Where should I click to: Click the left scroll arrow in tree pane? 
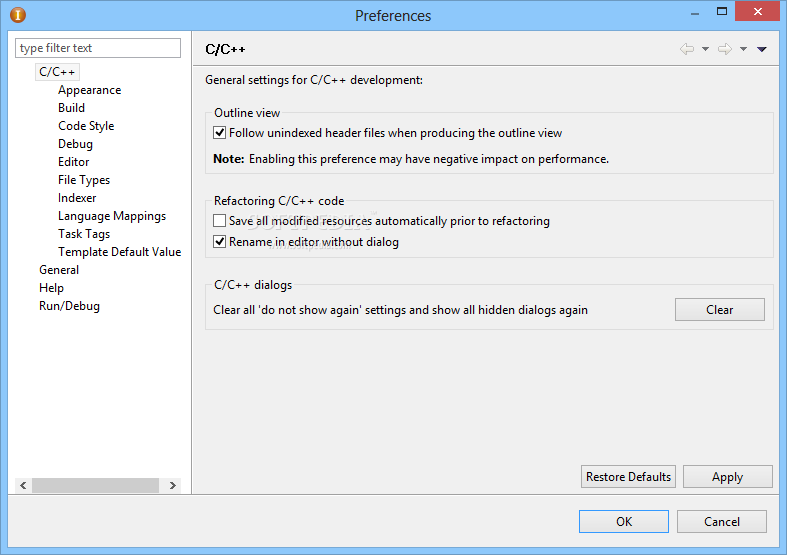(x=23, y=485)
